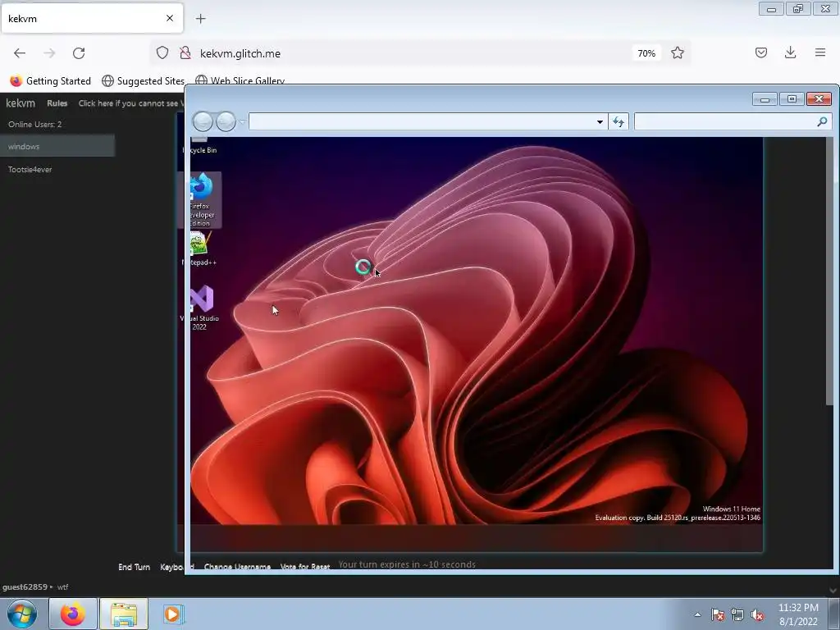Expand the Explorer address bar dropdown
The image size is (840, 630).
click(600, 122)
